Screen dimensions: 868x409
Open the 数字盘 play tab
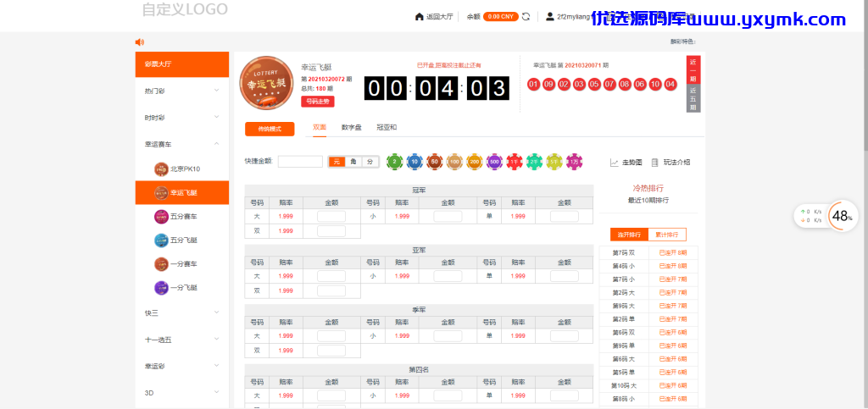(x=352, y=127)
